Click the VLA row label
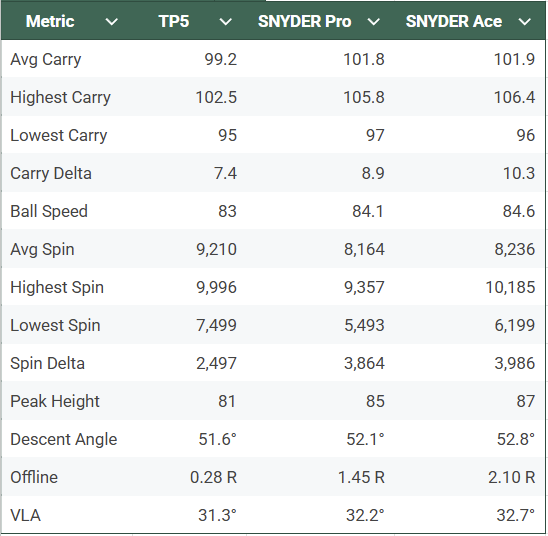 pos(26,515)
